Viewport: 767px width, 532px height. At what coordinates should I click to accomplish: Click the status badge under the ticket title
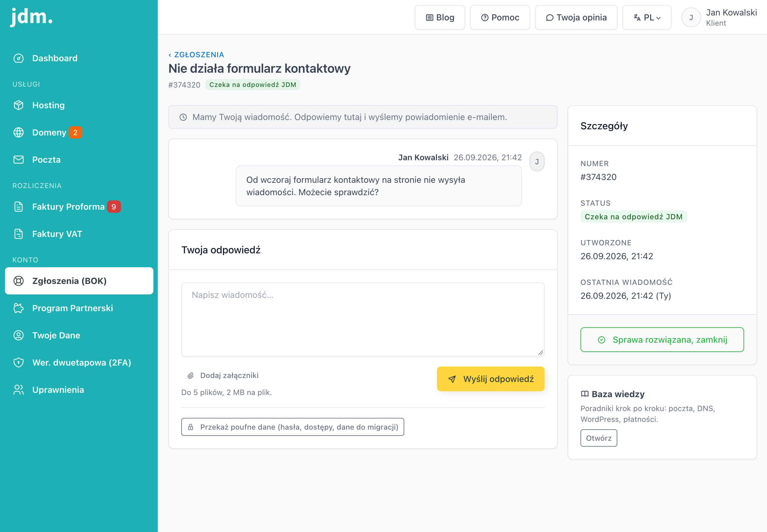click(x=253, y=85)
